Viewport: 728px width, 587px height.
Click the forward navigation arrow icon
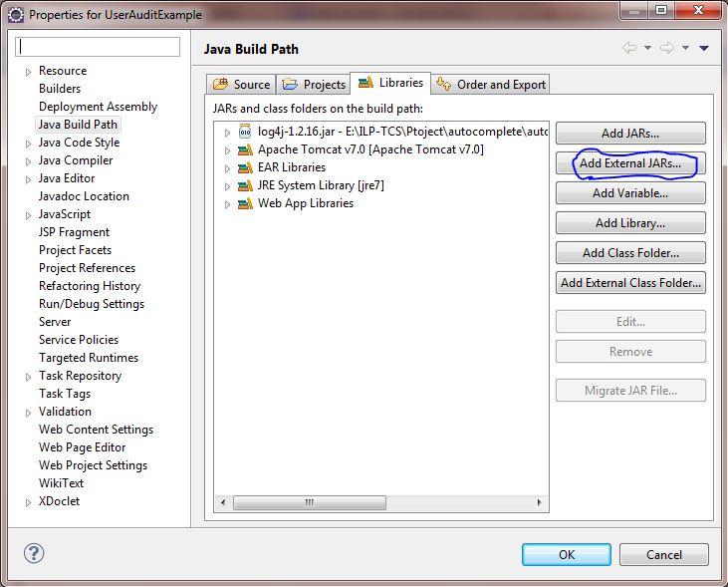tap(667, 48)
